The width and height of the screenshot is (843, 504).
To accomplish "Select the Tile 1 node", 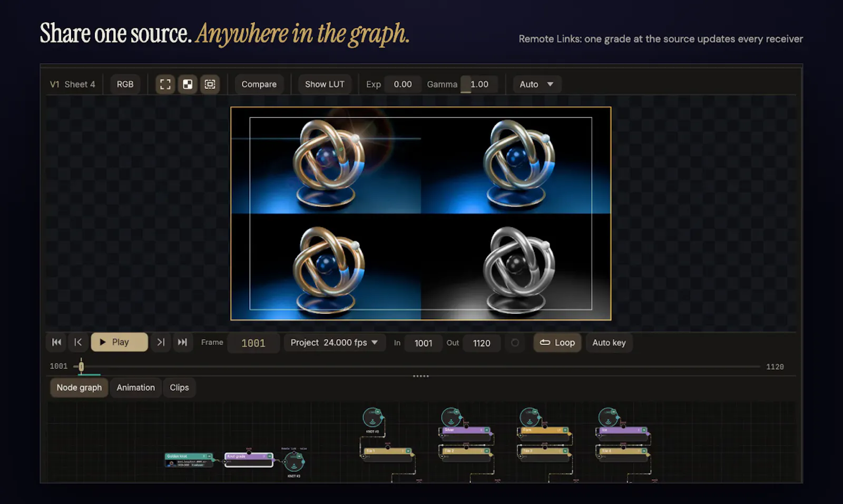I will (x=388, y=454).
